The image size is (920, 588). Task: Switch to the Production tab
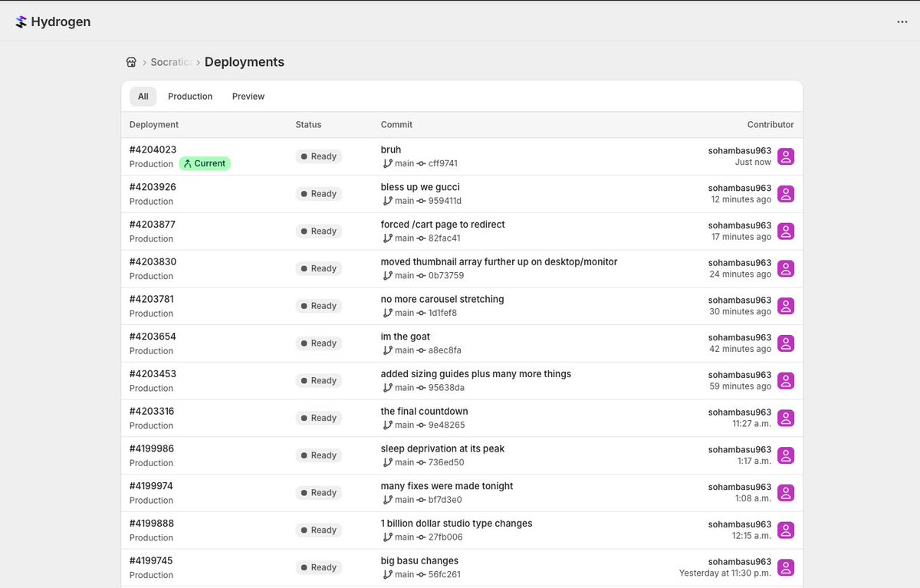[x=190, y=97]
